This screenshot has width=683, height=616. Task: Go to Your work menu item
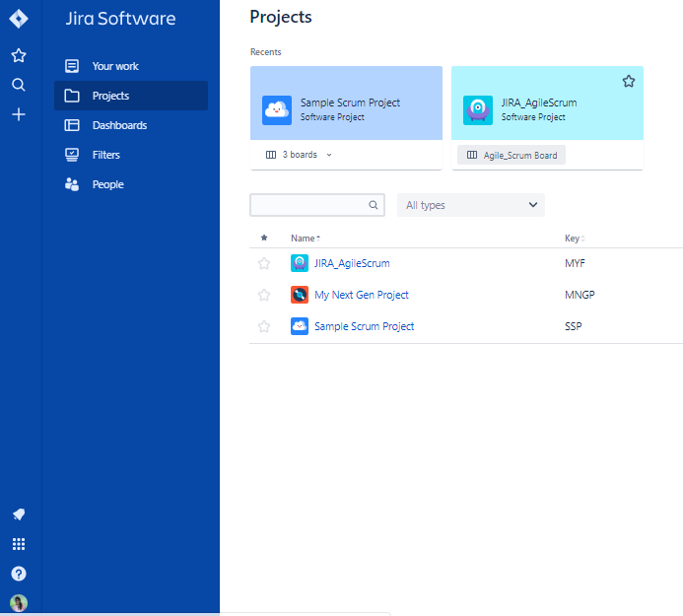pyautogui.click(x=131, y=66)
